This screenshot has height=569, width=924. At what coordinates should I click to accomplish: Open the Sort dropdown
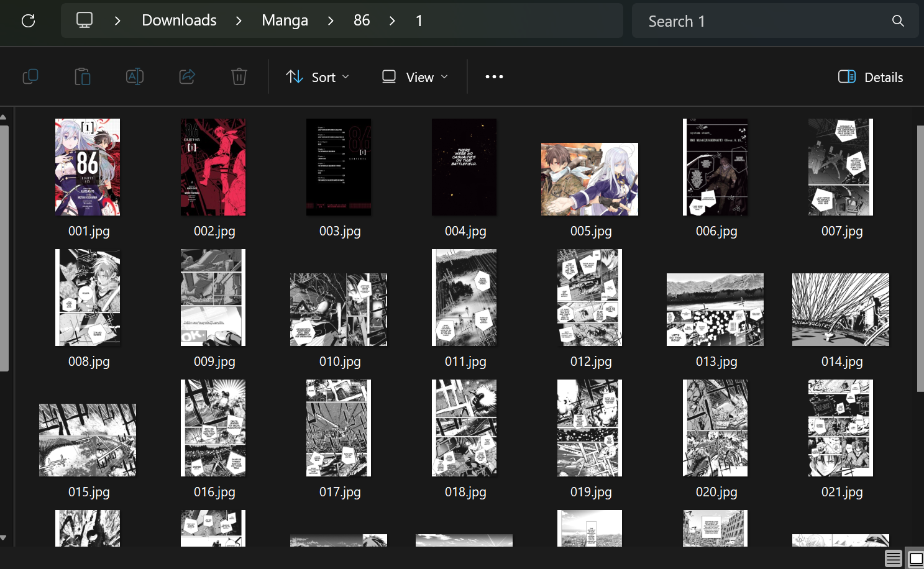318,77
